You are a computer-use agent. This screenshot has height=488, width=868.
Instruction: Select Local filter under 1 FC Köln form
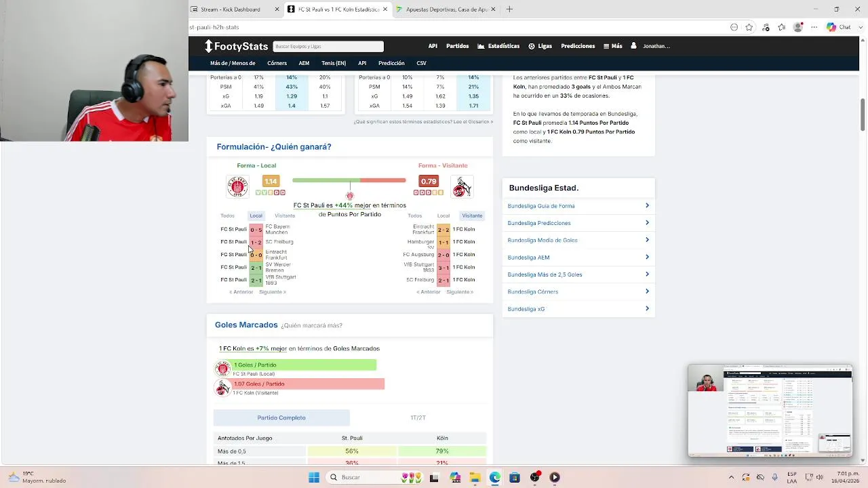443,216
